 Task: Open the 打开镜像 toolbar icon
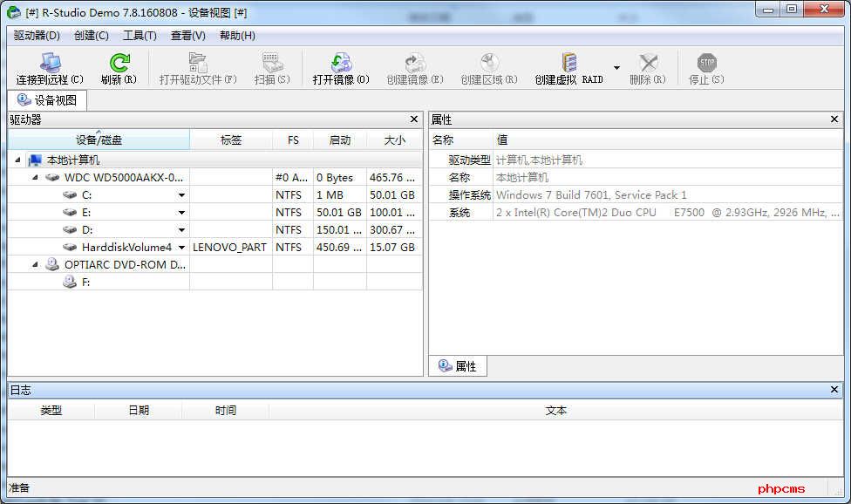tap(341, 63)
